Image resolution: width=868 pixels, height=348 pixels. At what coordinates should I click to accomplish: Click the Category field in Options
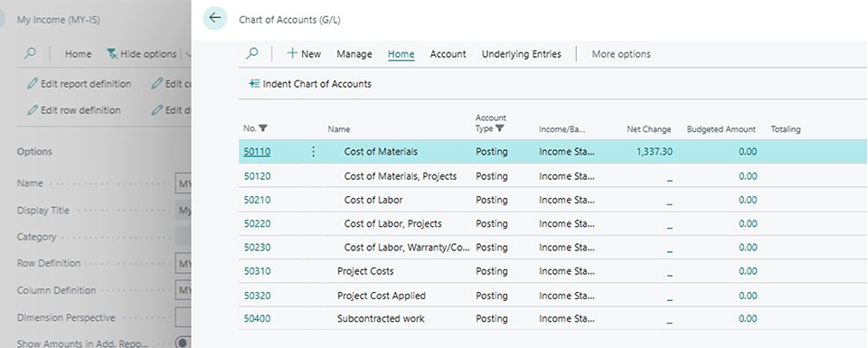click(184, 236)
